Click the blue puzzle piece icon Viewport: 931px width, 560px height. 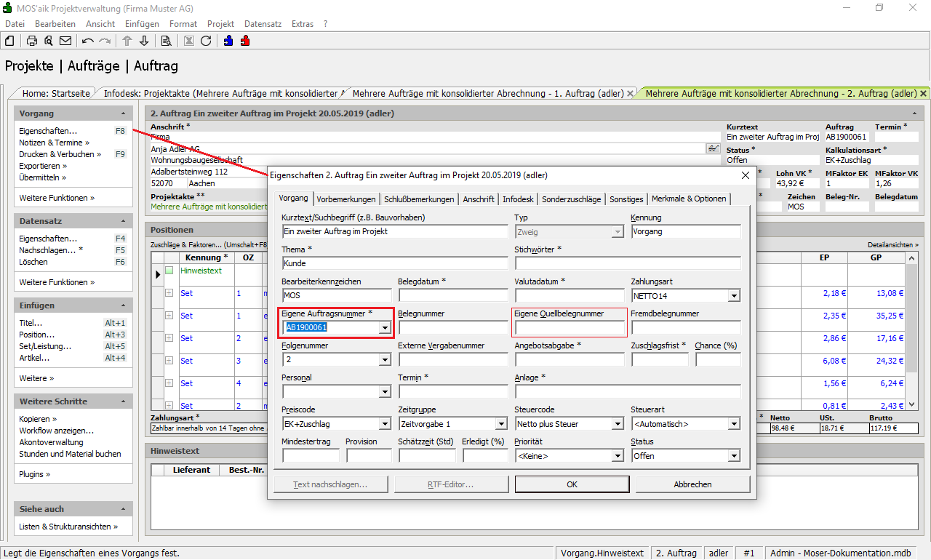click(228, 41)
